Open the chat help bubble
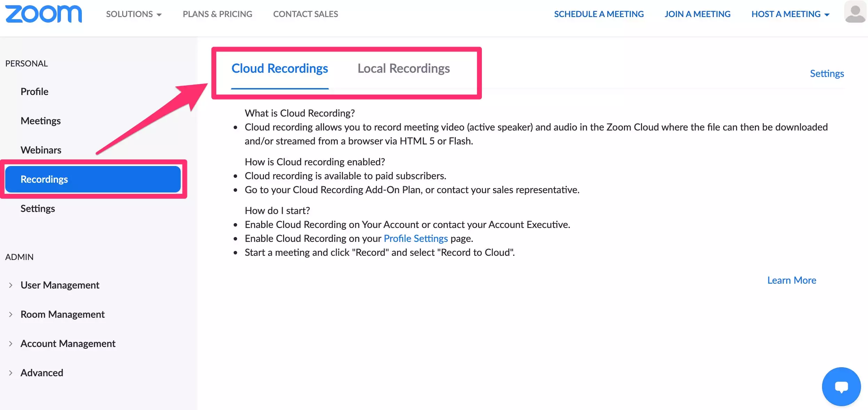Screen dimensions: 868x410 coord(841,386)
